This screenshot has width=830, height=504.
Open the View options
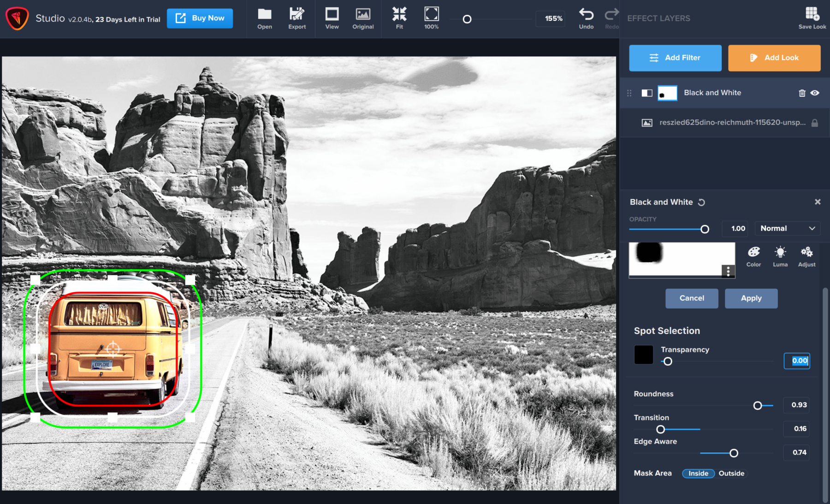[x=332, y=18]
